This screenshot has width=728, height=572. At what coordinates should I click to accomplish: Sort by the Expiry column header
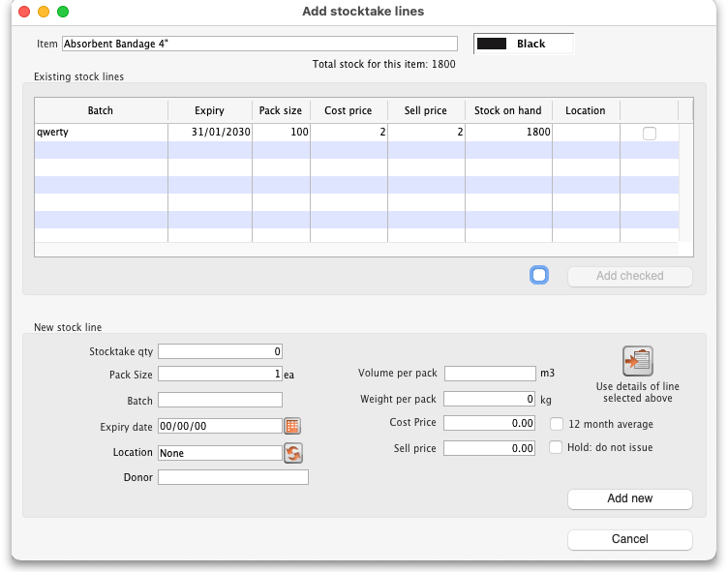pyautogui.click(x=209, y=110)
